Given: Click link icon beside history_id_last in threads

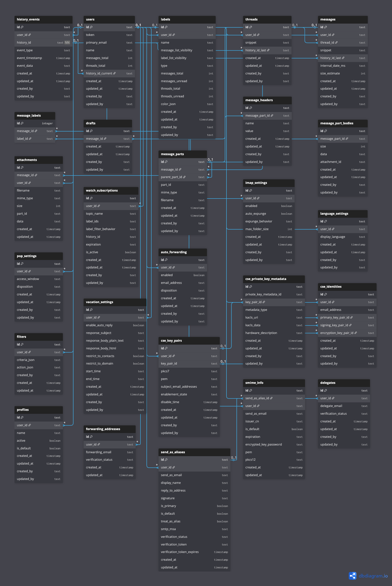Looking at the screenshot, I should 268,50.
